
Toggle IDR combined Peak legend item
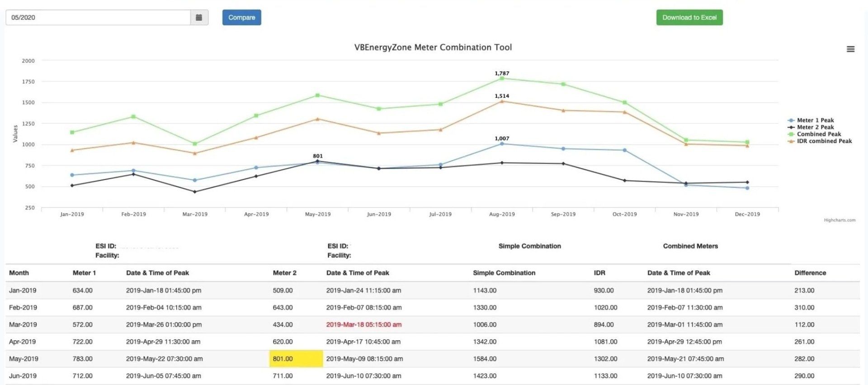[820, 141]
